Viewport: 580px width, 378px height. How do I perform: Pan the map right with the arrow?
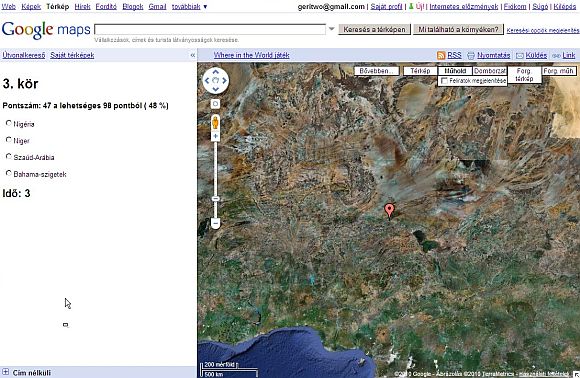click(x=224, y=81)
